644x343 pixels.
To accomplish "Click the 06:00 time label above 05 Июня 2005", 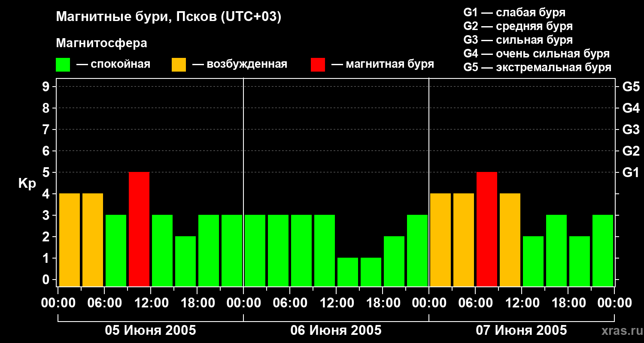I will (x=104, y=303).
